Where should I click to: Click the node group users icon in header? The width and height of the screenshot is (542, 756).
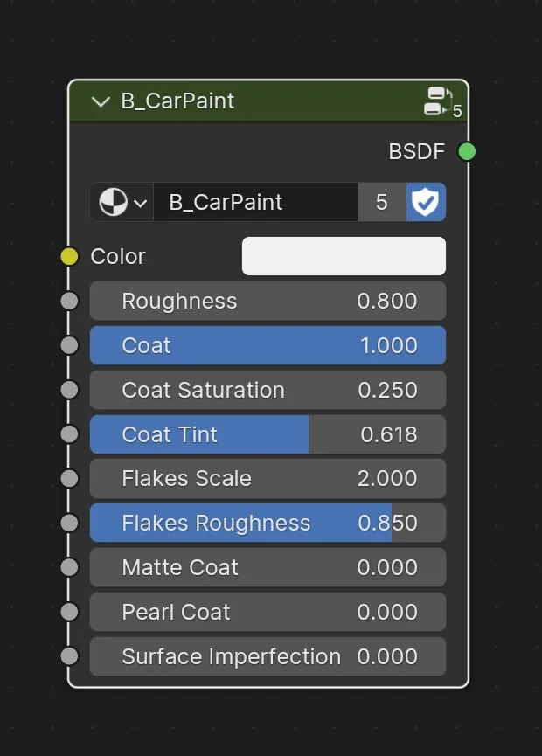(x=437, y=101)
